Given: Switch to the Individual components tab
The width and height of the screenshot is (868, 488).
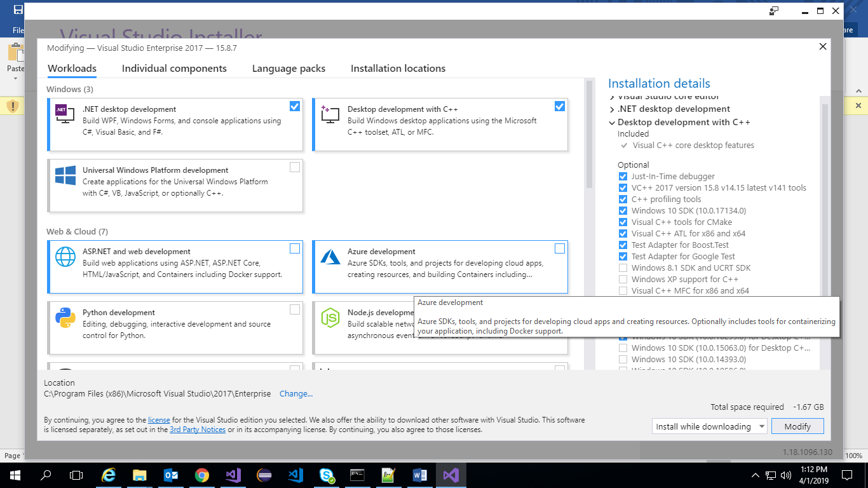Looking at the screenshot, I should [x=174, y=69].
